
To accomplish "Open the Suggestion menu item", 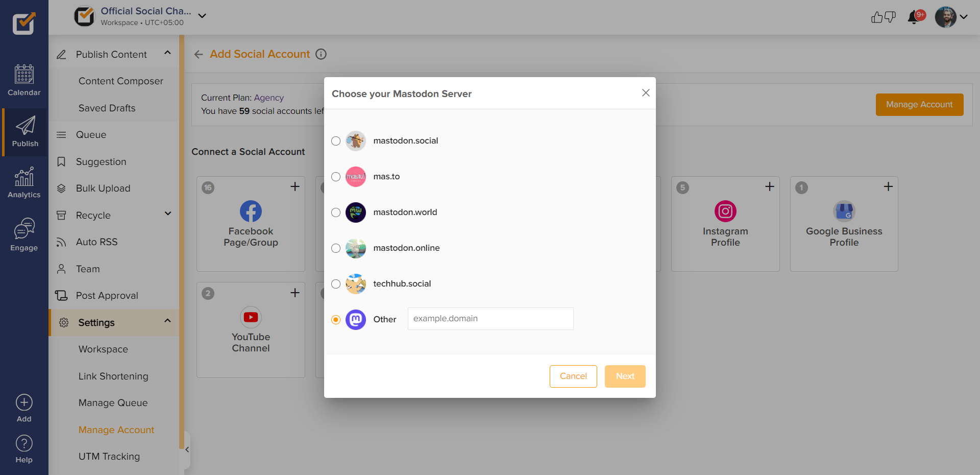I will point(101,162).
